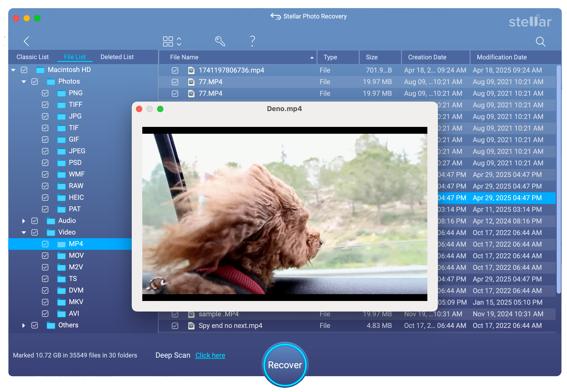
Task: Open search with the magnifier icon
Action: click(540, 41)
